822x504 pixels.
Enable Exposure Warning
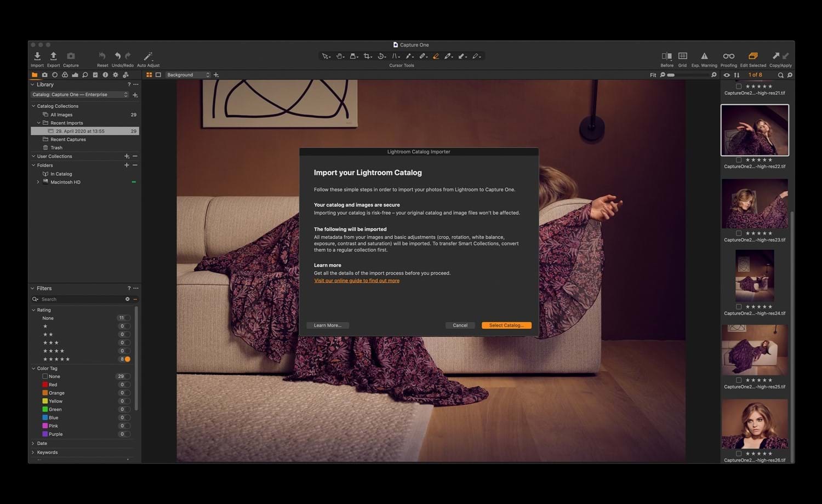point(704,56)
